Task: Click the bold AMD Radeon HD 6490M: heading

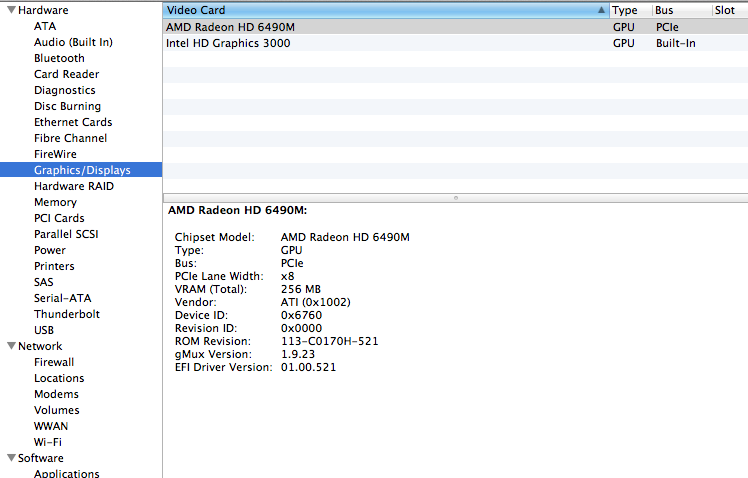Action: (238, 210)
